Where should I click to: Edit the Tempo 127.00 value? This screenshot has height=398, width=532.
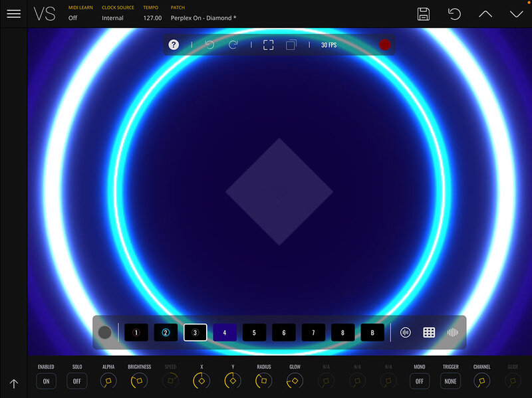pyautogui.click(x=152, y=13)
